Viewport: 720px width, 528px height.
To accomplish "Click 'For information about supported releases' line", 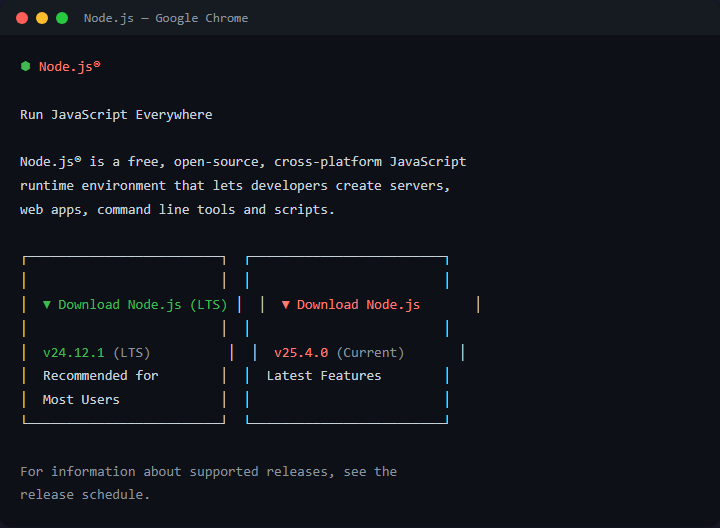I will [x=208, y=472].
